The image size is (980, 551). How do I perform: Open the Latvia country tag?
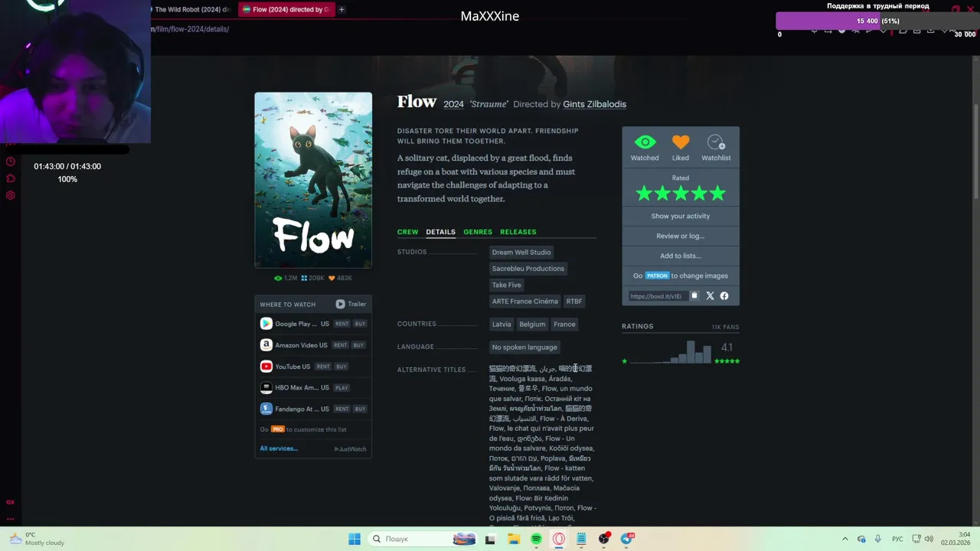501,324
